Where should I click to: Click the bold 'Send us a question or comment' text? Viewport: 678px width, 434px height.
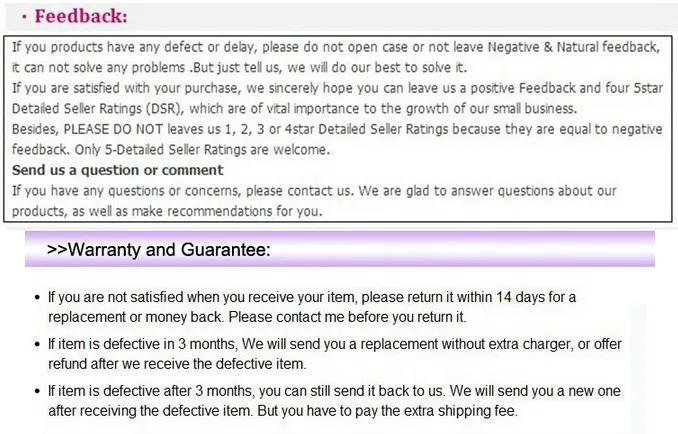coord(118,170)
